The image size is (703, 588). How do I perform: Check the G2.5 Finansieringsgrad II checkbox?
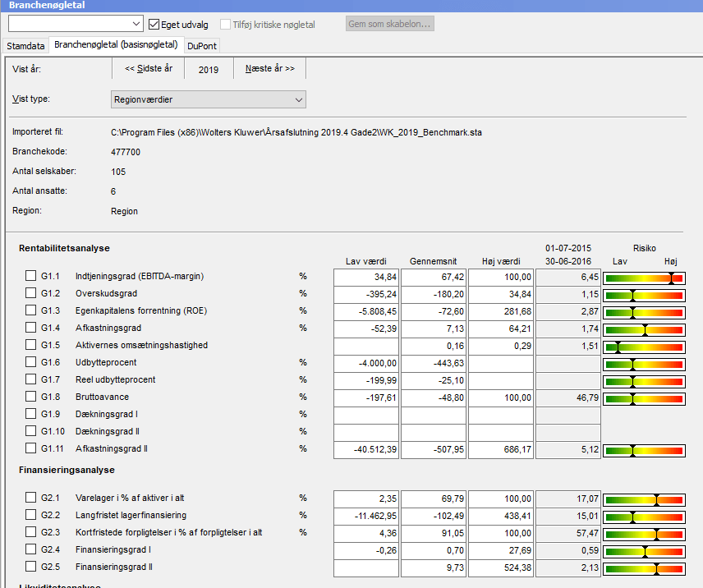pyautogui.click(x=30, y=567)
